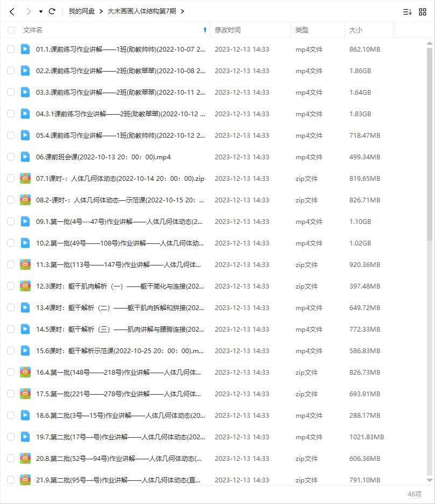This screenshot has width=435, height=504.
Task: Click the zip icon of file 07.1课时
Action: [25, 178]
